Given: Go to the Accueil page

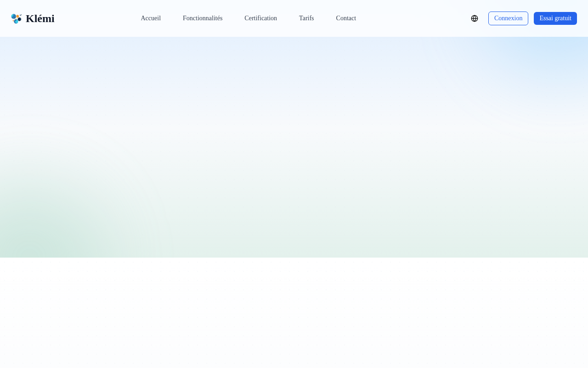Looking at the screenshot, I should coord(151,18).
